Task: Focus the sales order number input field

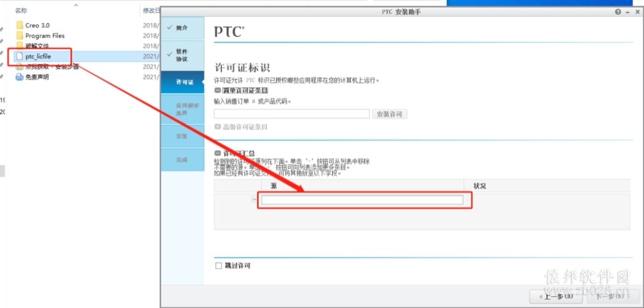Action: click(292, 114)
